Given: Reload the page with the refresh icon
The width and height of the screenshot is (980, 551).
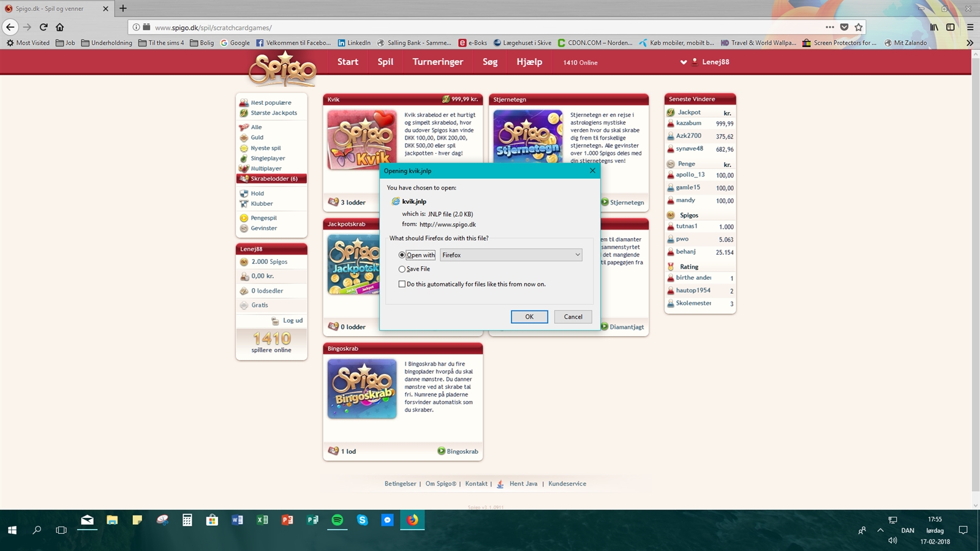Looking at the screenshot, I should point(43,27).
